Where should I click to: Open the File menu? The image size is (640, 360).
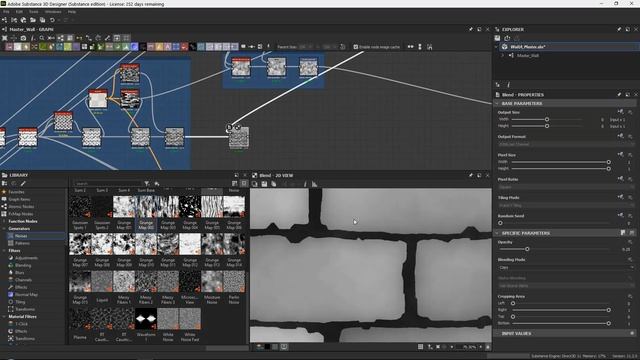[x=6, y=12]
